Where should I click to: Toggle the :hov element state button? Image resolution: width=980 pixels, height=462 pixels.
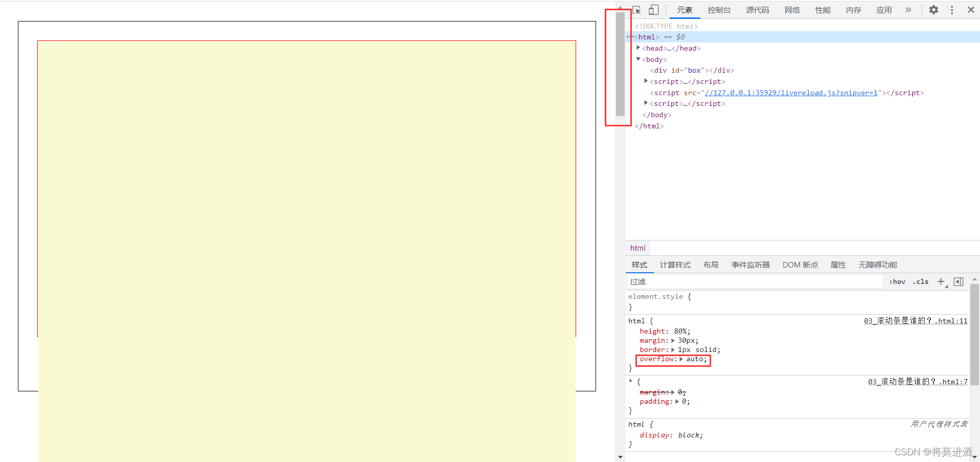tap(897, 281)
